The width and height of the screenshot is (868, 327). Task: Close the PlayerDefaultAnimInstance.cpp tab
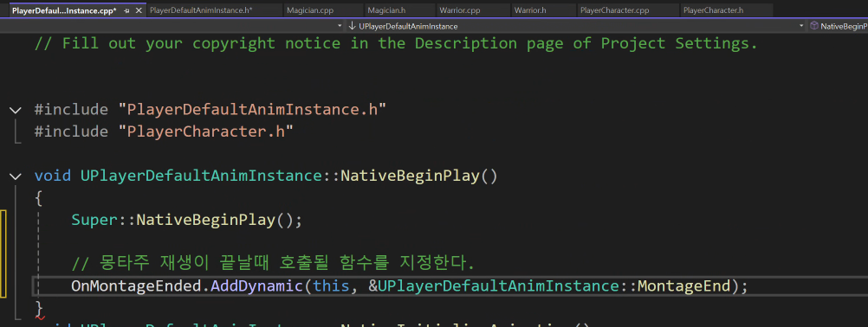coord(139,10)
